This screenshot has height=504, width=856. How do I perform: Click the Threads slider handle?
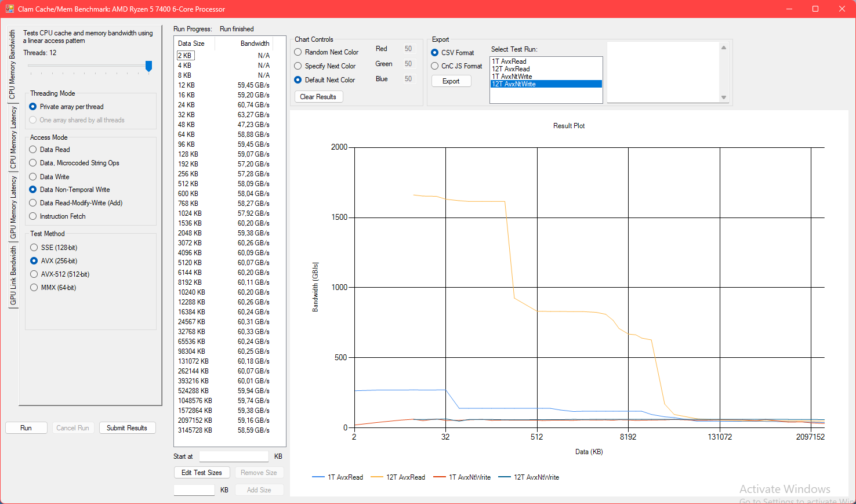(x=148, y=66)
